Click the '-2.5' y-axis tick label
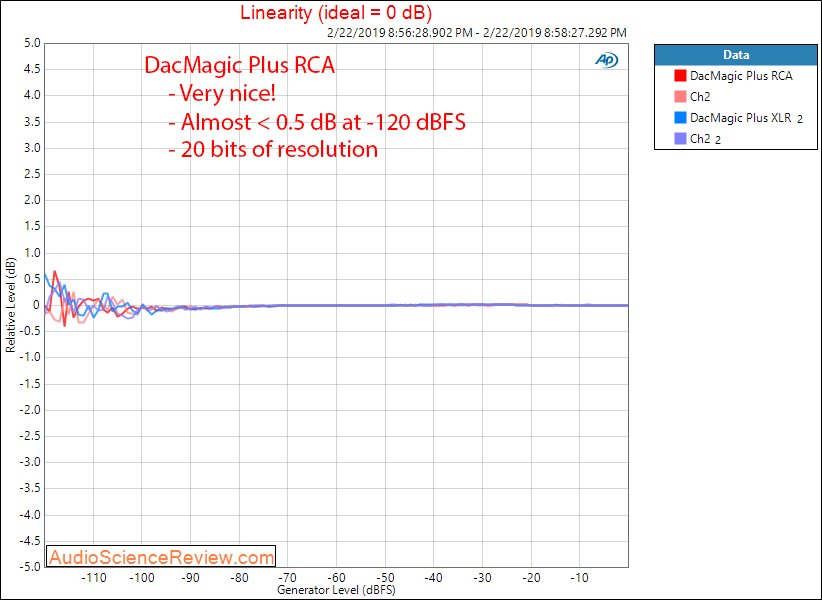822x600 pixels. click(x=30, y=436)
